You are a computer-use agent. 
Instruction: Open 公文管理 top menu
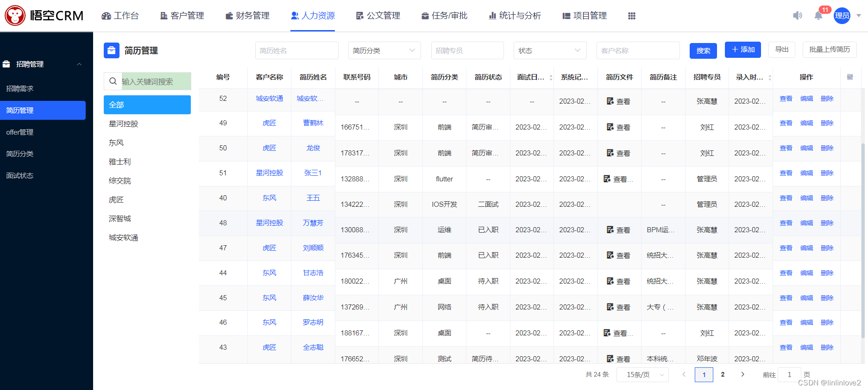(x=378, y=16)
